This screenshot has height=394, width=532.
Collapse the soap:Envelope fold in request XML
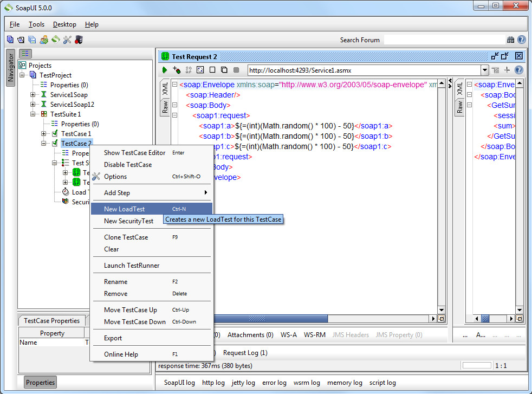click(x=175, y=84)
